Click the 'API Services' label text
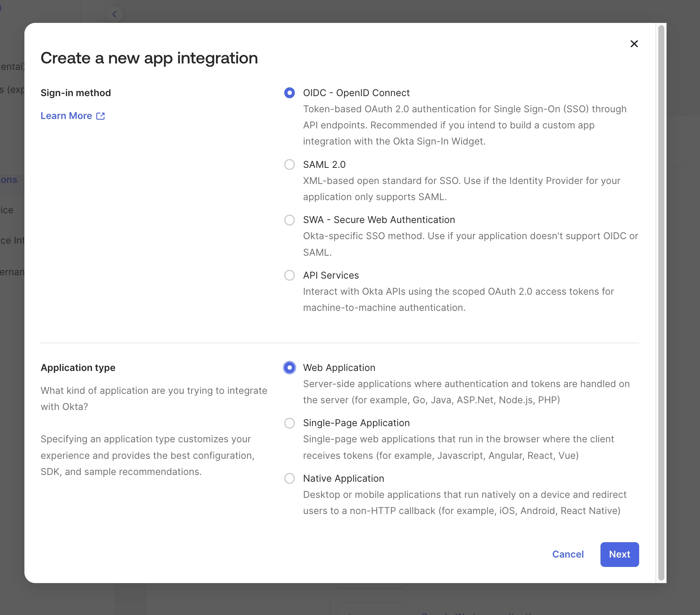This screenshot has width=700, height=615. point(331,275)
